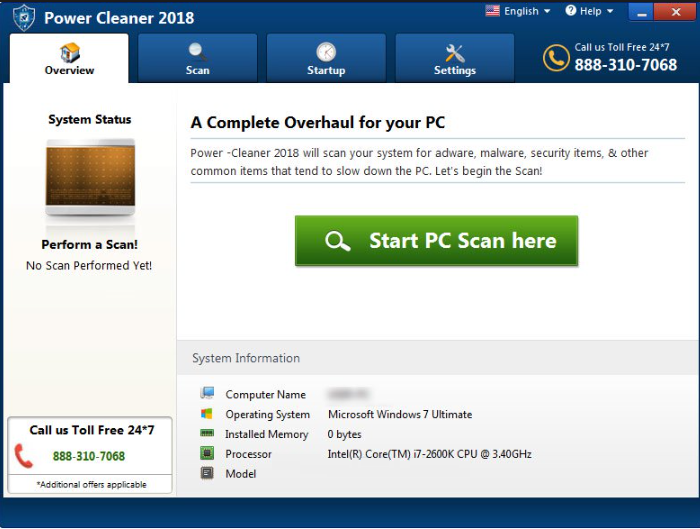Click the green 888-310-7068 sidebar number
Image resolution: width=700 pixels, height=529 pixels.
(x=89, y=456)
